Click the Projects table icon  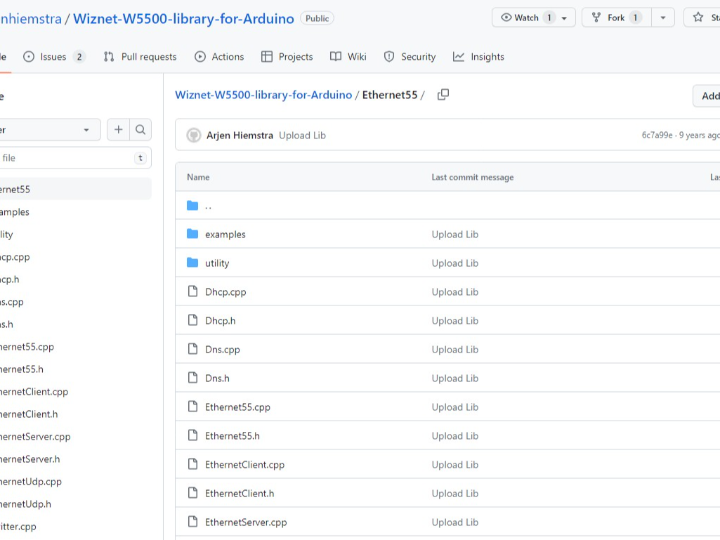[x=267, y=57]
